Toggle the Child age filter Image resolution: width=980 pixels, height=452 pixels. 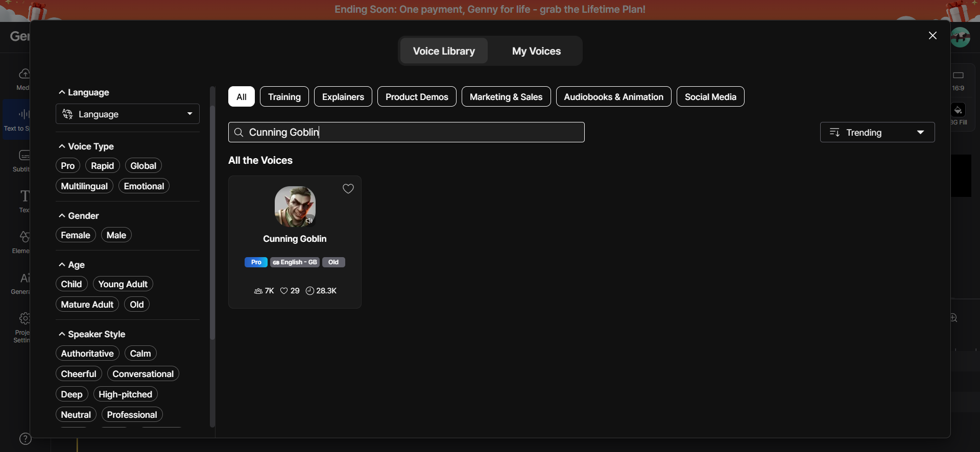[71, 284]
